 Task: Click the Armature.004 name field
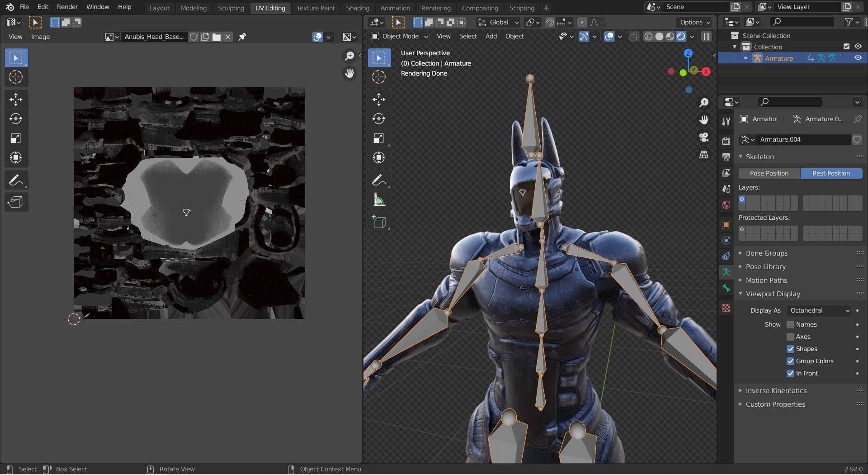pyautogui.click(x=804, y=139)
